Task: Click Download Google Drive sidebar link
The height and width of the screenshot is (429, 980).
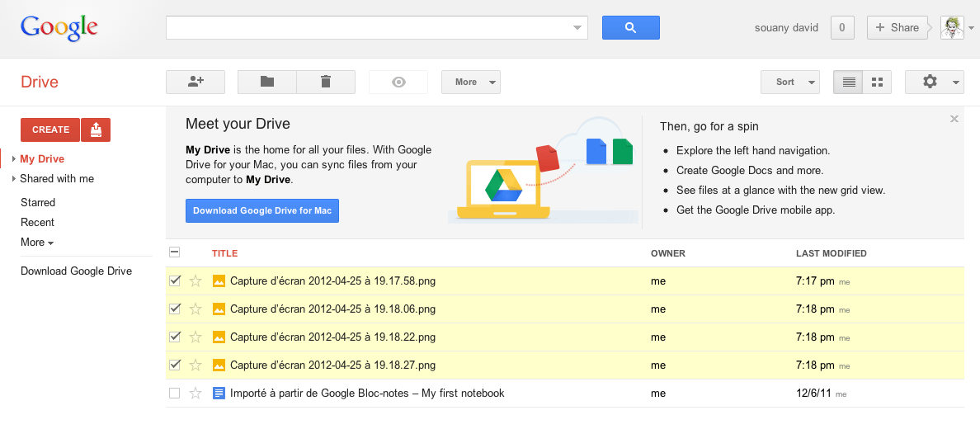Action: tap(76, 271)
